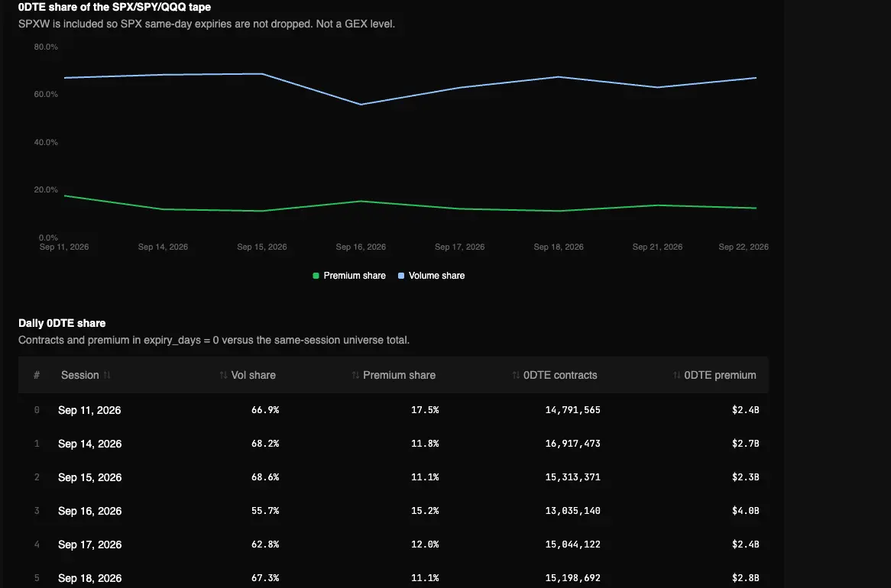
Task: Click sort arrows beside Vol share
Action: pos(223,375)
